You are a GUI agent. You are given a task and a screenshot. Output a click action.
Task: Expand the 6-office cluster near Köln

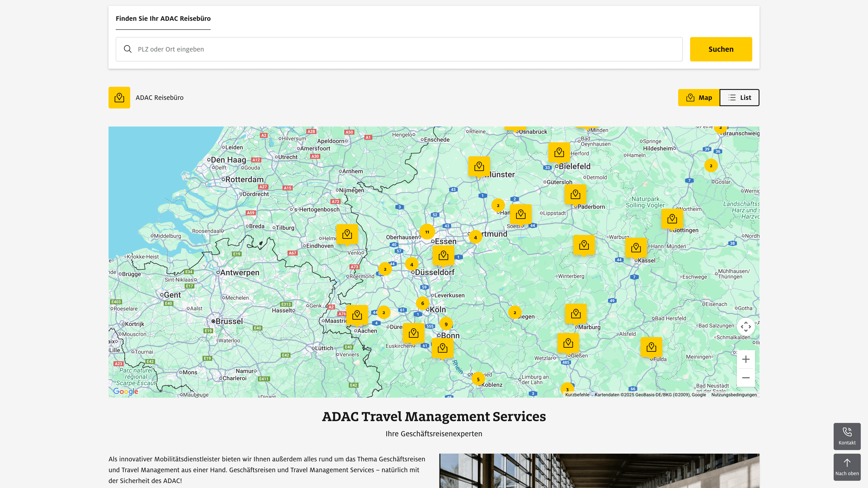(422, 303)
